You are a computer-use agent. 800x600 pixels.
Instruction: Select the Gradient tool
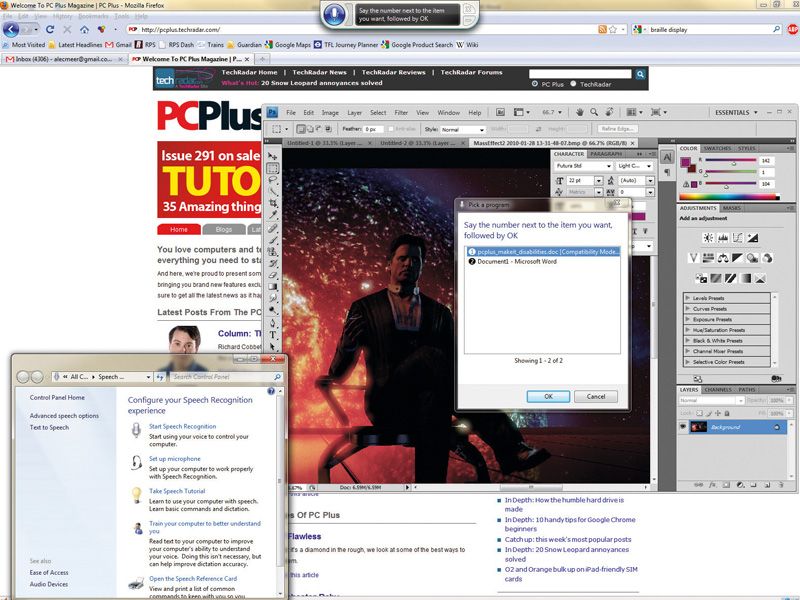pyautogui.click(x=273, y=287)
